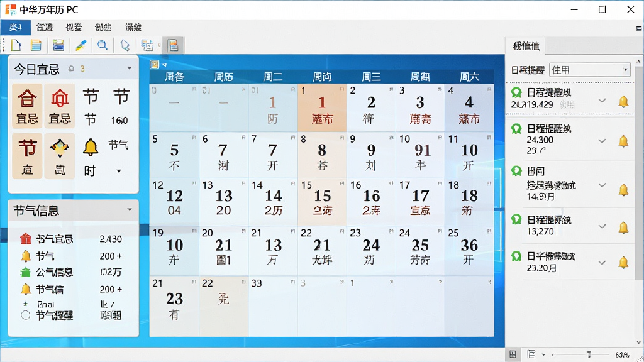Open the 公气信息 row in info list
This screenshot has width=644, height=362.
[72, 272]
